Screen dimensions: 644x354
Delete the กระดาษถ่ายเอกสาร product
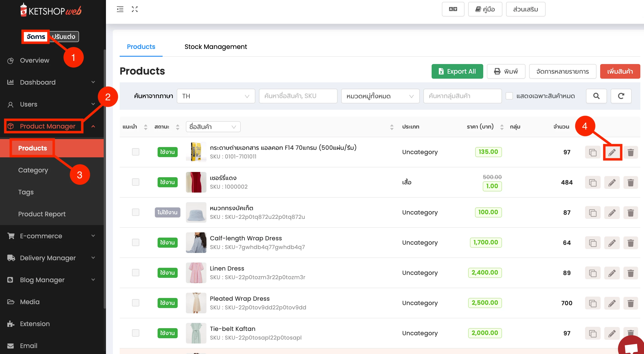(x=631, y=152)
